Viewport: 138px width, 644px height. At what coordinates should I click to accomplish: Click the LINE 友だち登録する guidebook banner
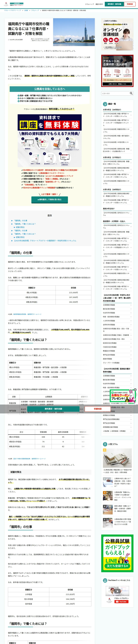coord(117,553)
